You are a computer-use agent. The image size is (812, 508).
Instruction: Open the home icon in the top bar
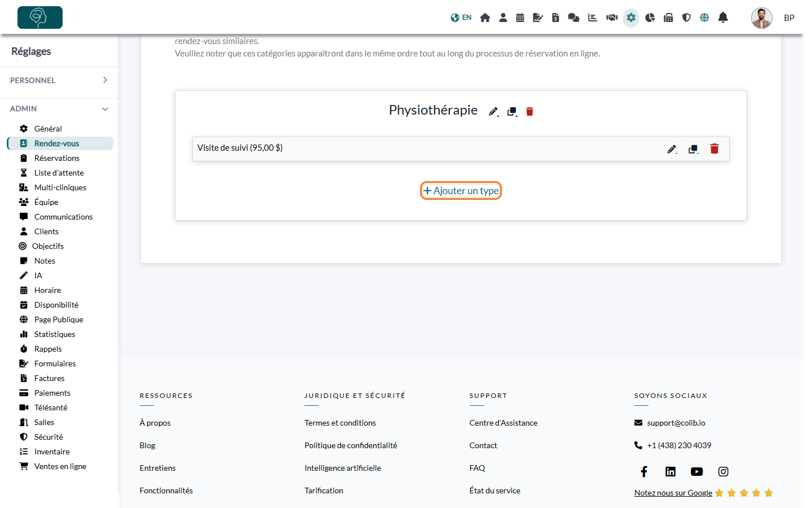[485, 17]
